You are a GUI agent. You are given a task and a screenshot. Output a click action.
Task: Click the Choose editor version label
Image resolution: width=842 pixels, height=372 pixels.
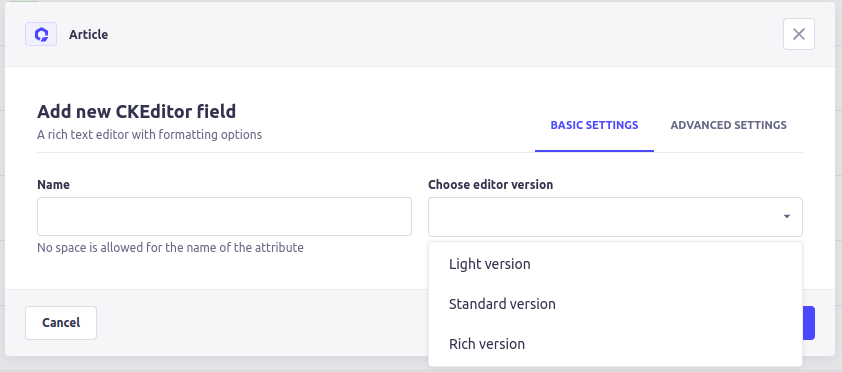pos(490,185)
